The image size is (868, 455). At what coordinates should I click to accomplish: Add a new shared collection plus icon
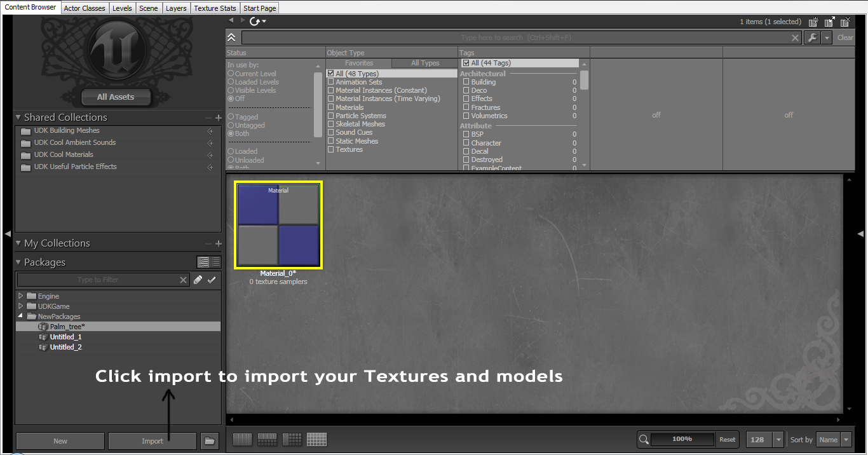coord(219,118)
